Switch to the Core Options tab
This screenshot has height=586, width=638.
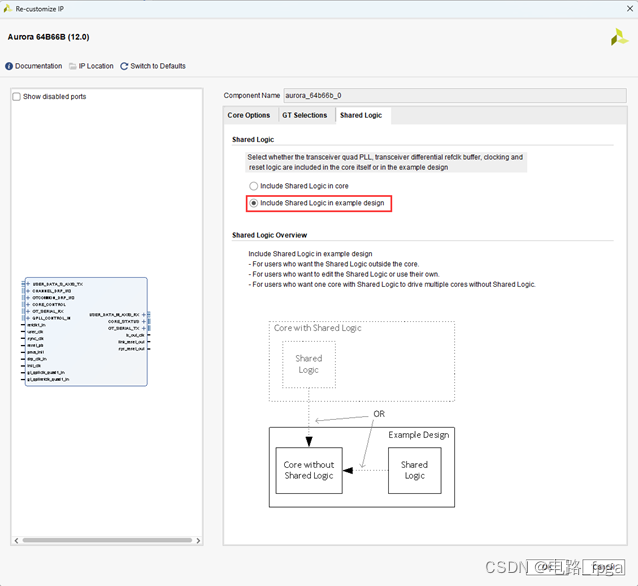[x=249, y=115]
